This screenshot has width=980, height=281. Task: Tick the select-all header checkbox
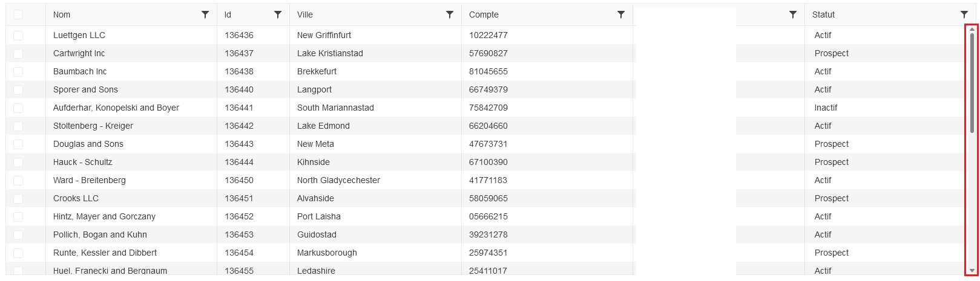pos(18,15)
